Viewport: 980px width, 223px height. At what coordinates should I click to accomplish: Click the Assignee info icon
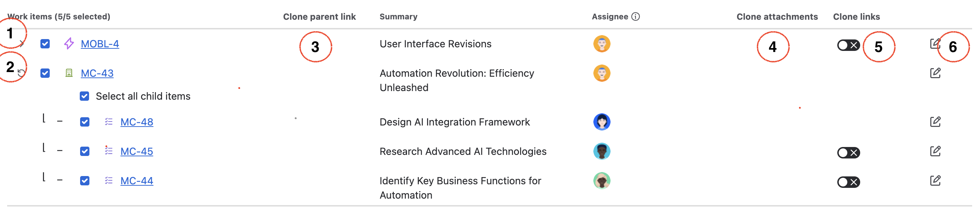tap(635, 17)
